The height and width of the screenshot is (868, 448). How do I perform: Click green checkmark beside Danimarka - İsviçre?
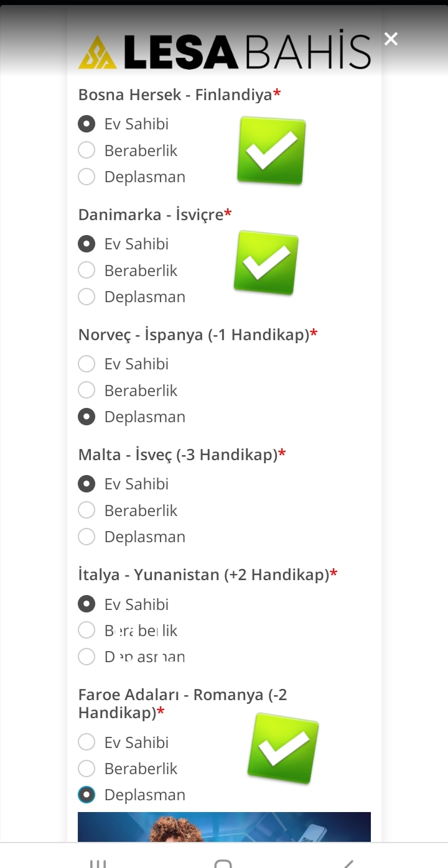266,262
